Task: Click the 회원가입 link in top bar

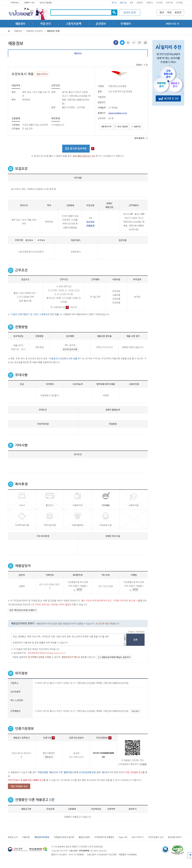Action: pos(123,3)
